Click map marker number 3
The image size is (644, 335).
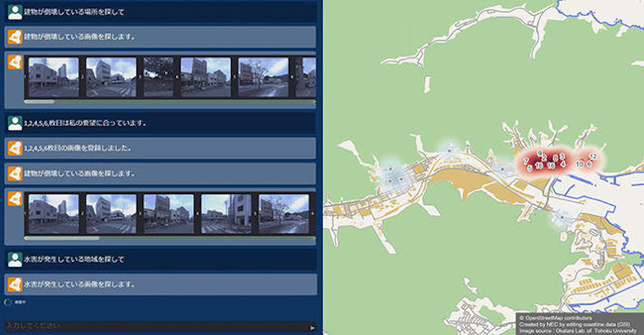562,157
